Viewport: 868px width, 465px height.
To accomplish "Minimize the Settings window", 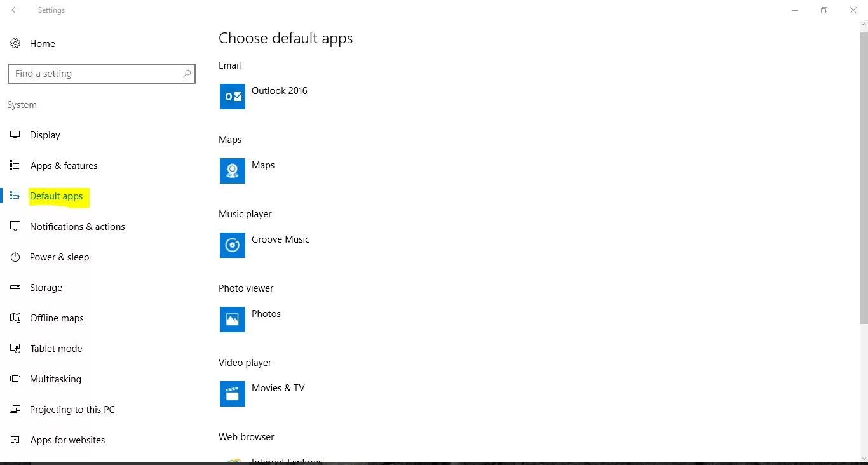I will point(795,10).
